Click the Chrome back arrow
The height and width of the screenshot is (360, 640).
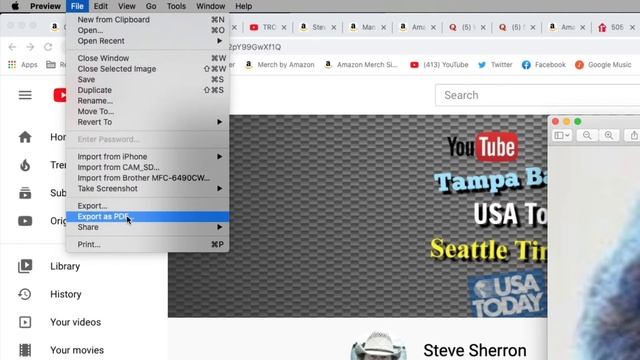pos(12,47)
